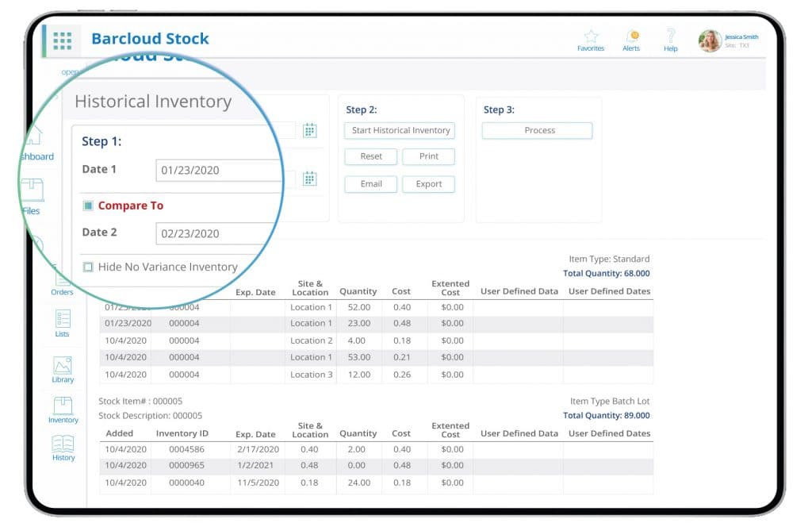812x523 pixels.
Task: Open Favorites star icon
Action: tap(591, 37)
